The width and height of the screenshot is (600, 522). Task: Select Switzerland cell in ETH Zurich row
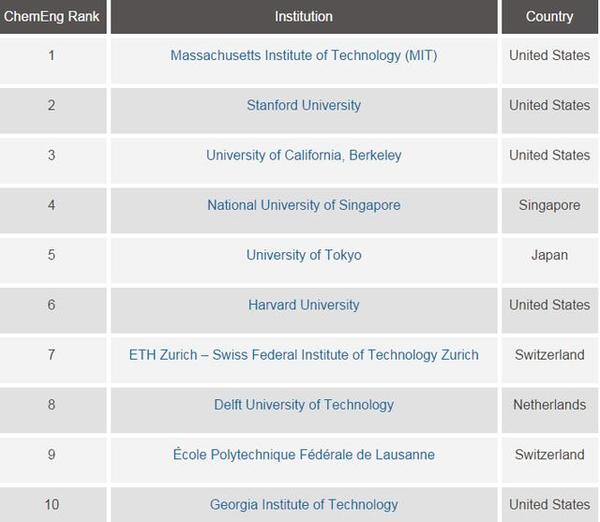click(549, 360)
